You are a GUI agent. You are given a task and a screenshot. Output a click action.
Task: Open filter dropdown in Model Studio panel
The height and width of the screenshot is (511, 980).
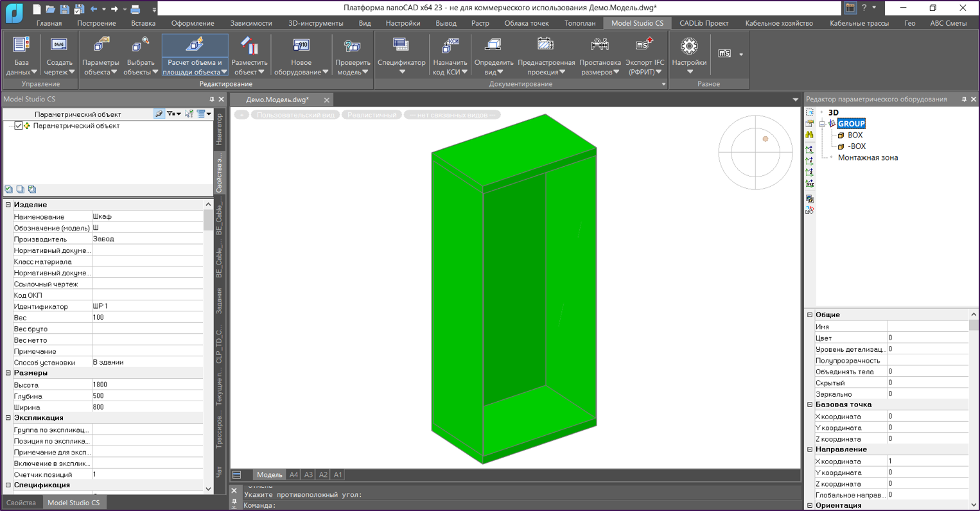click(x=173, y=114)
